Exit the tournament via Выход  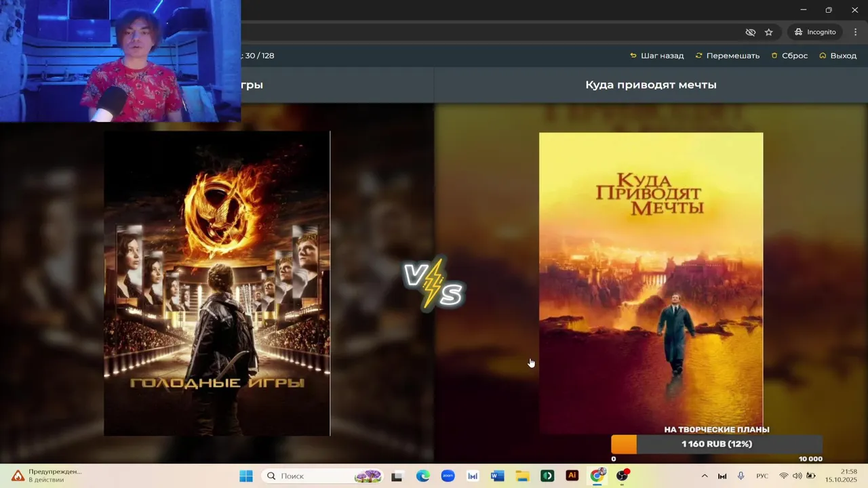click(837, 56)
